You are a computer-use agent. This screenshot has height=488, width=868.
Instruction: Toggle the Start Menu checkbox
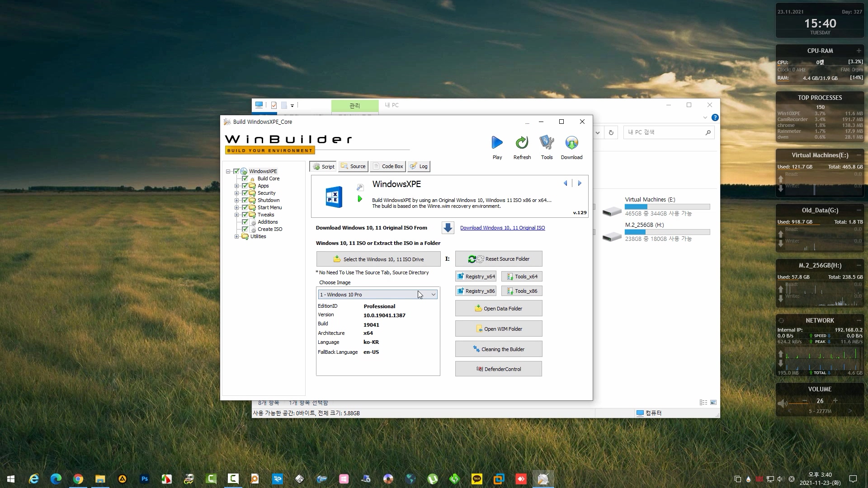(x=245, y=207)
